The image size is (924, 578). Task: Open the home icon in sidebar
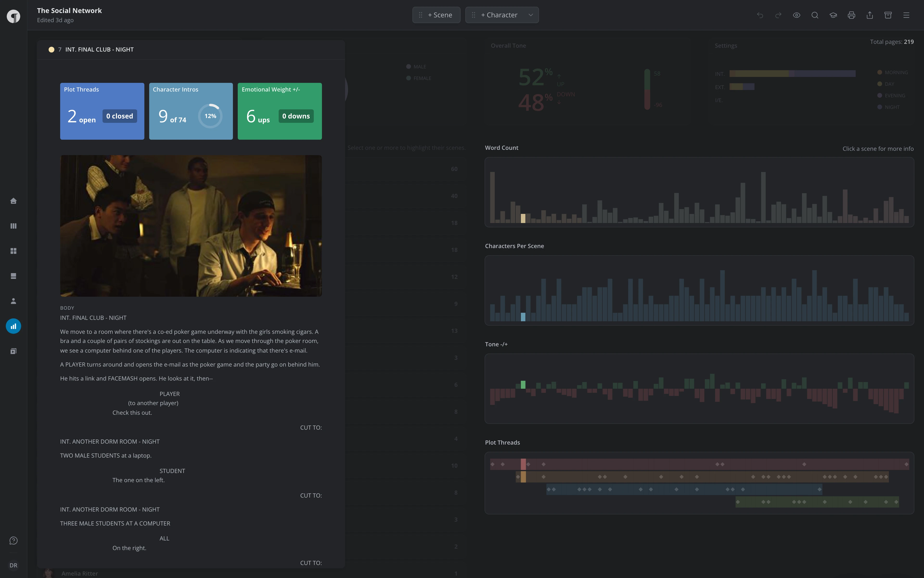[x=13, y=201]
